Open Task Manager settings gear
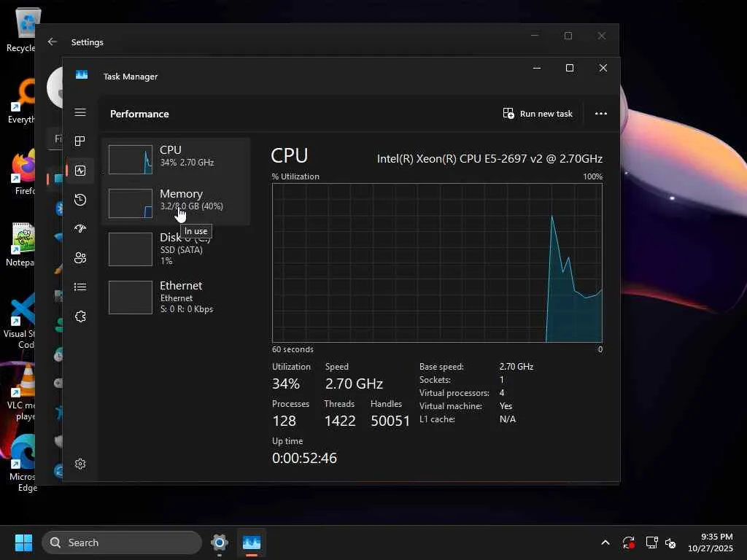The width and height of the screenshot is (747, 560). tap(80, 464)
